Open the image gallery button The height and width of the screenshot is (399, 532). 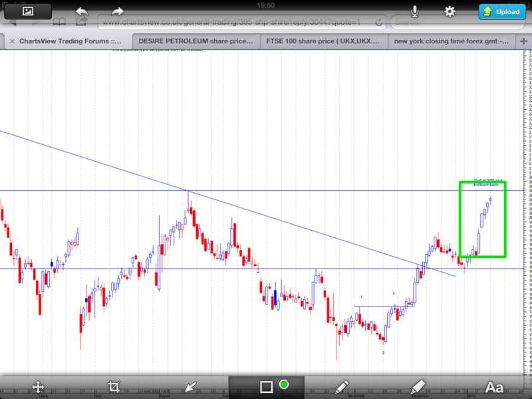[28, 11]
